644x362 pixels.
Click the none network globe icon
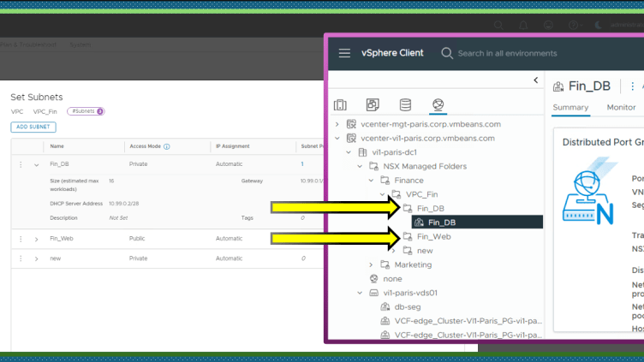(373, 279)
